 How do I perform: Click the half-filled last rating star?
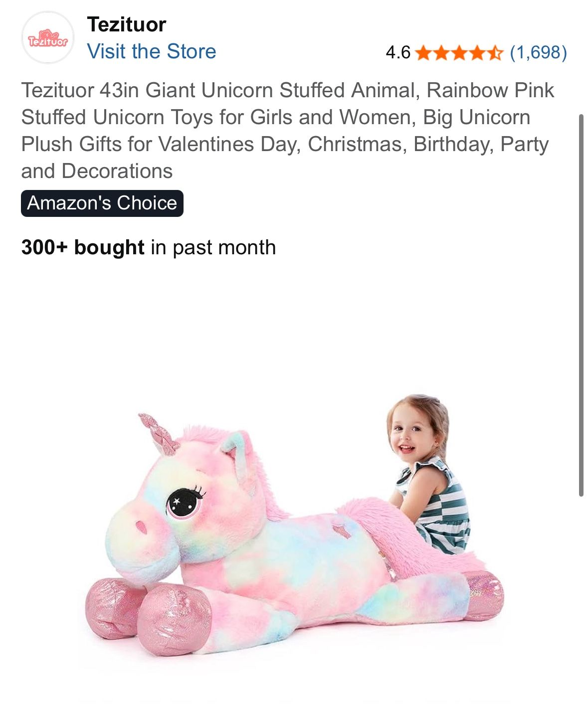pyautogui.click(x=495, y=52)
